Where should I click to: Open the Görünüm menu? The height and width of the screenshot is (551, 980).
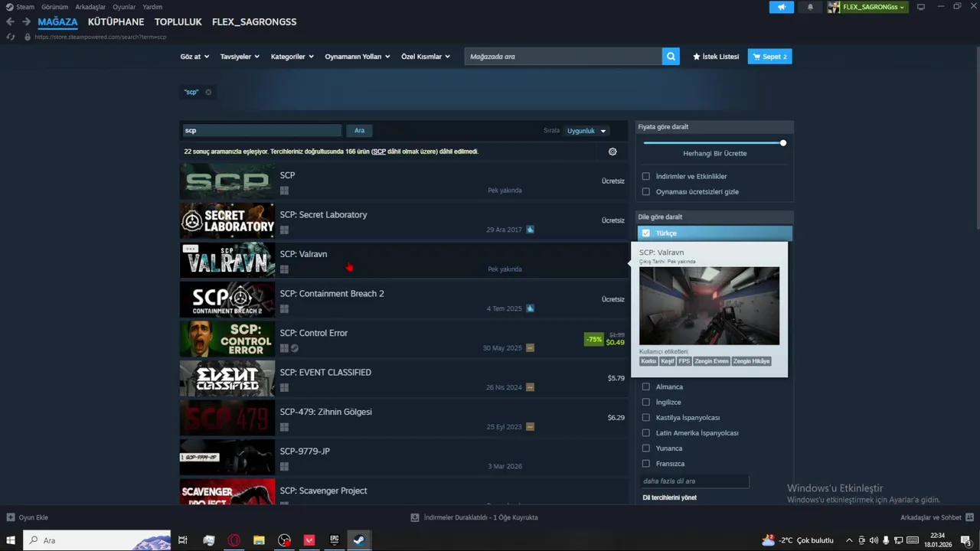click(55, 7)
